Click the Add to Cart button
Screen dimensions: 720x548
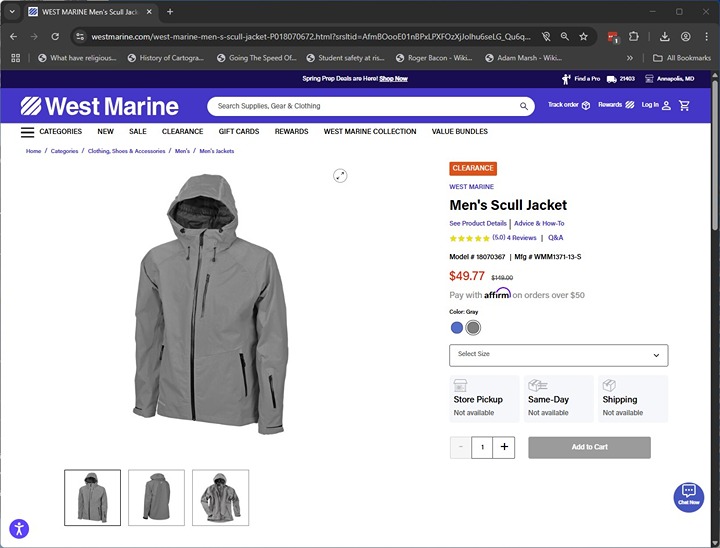(x=589, y=447)
